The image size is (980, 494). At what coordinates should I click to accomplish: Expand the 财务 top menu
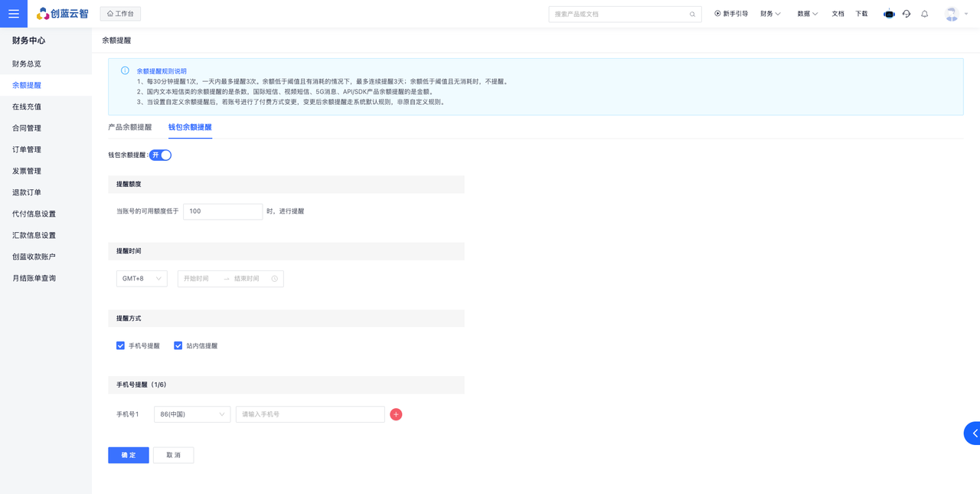770,14
